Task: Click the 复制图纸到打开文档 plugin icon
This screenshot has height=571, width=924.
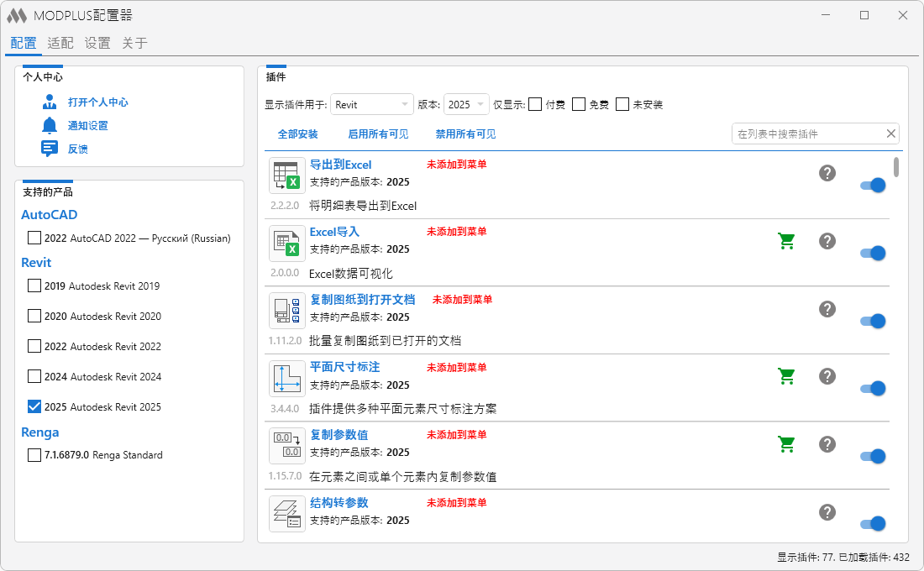Action: click(287, 311)
